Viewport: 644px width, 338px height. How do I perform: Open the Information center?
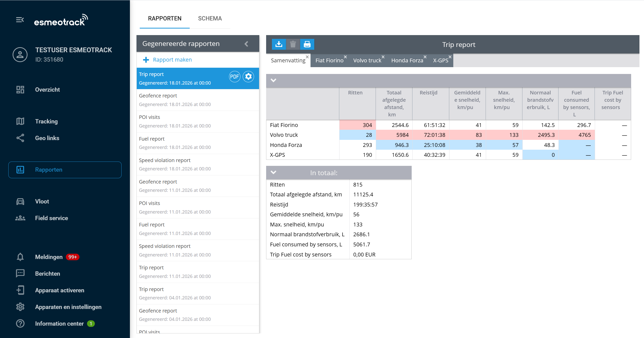59,324
